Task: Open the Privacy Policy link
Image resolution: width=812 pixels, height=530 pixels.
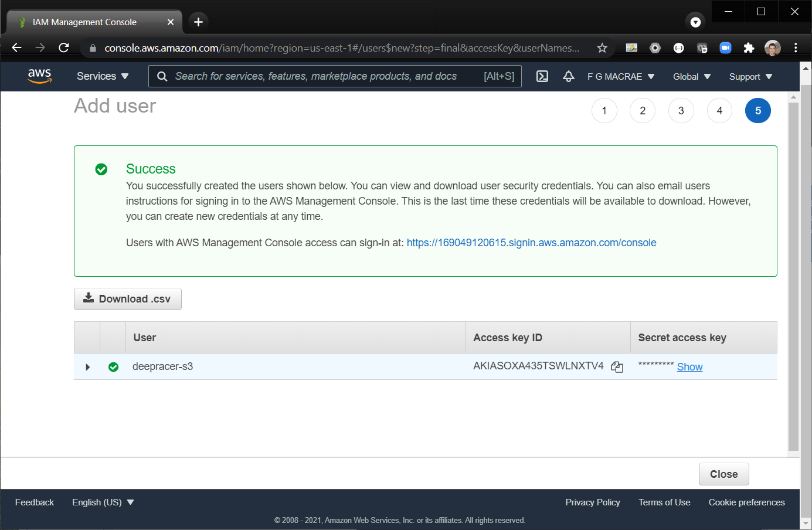Action: tap(593, 502)
